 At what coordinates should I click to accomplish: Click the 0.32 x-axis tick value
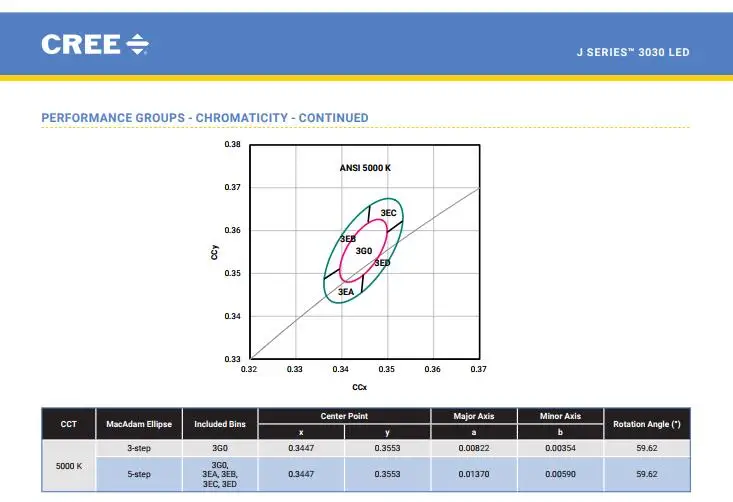pos(249,369)
